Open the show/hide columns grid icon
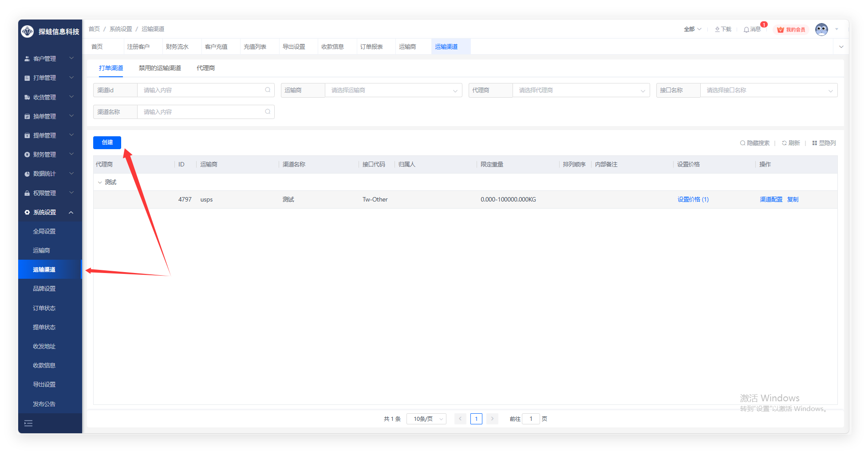The width and height of the screenshot is (868, 451). pos(814,143)
